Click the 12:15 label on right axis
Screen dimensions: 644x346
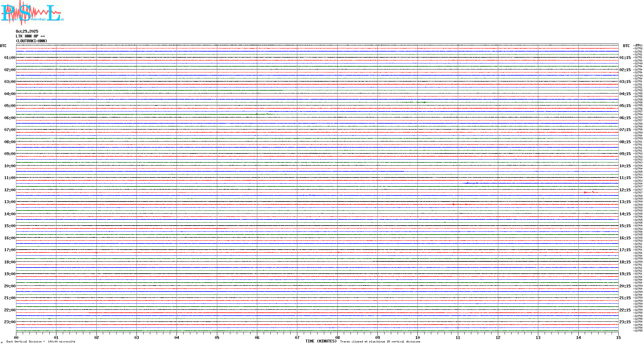tap(625, 190)
